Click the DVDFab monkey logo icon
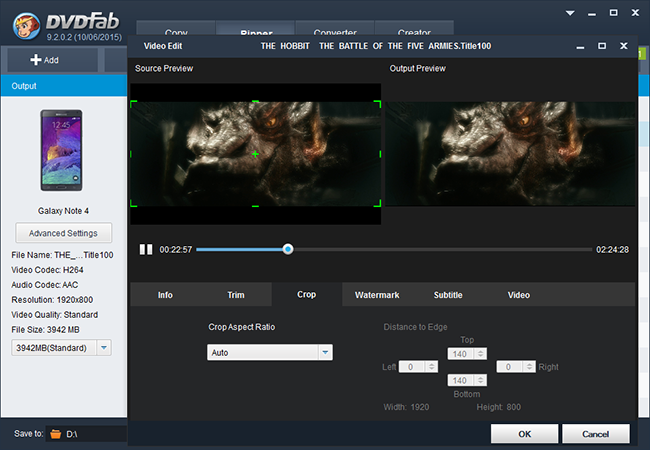The height and width of the screenshot is (450, 650). click(26, 26)
